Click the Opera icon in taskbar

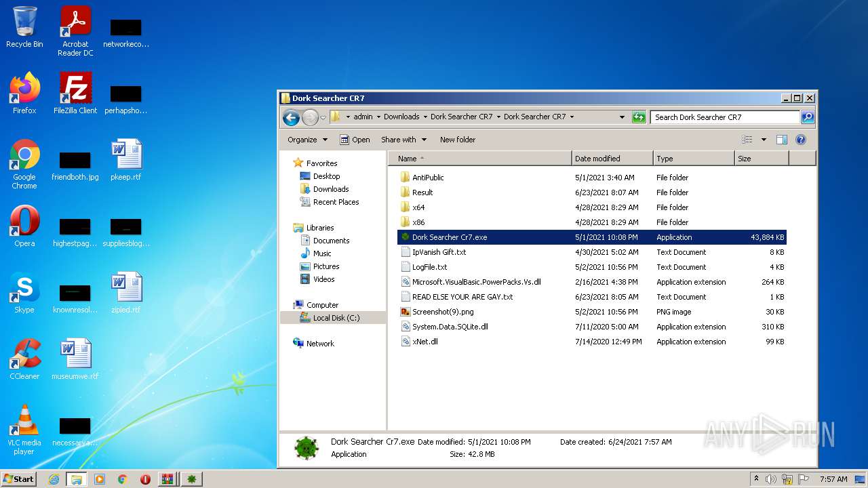(x=145, y=479)
